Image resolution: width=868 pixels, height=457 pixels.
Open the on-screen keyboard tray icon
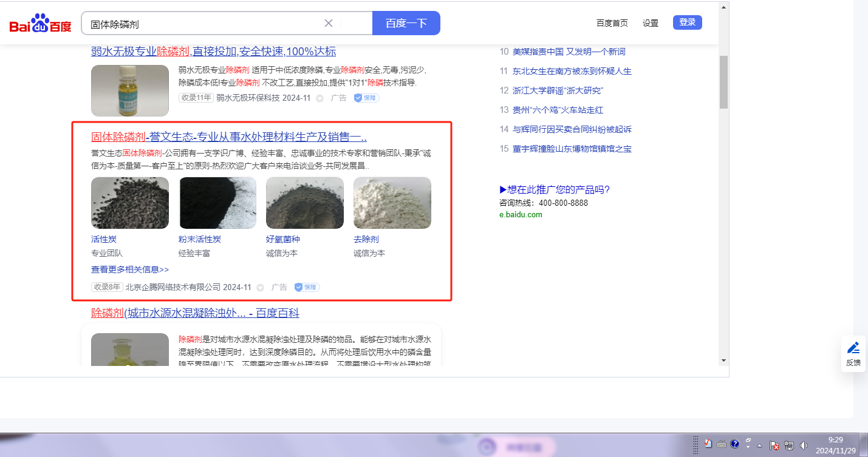coord(722,444)
